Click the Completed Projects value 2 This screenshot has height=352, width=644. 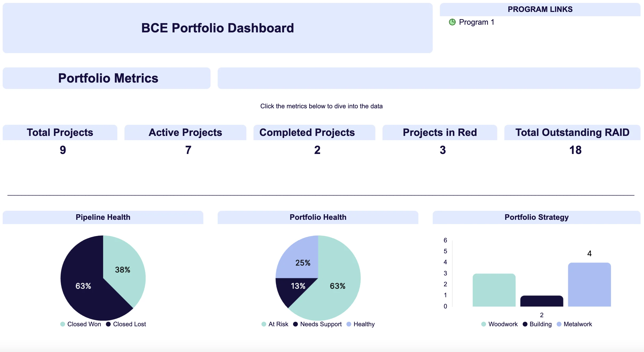click(317, 150)
